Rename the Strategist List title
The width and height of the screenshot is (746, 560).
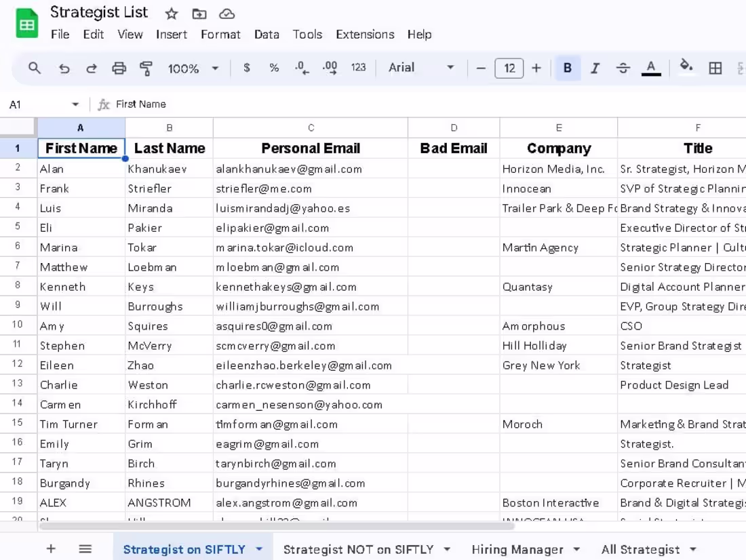point(99,12)
